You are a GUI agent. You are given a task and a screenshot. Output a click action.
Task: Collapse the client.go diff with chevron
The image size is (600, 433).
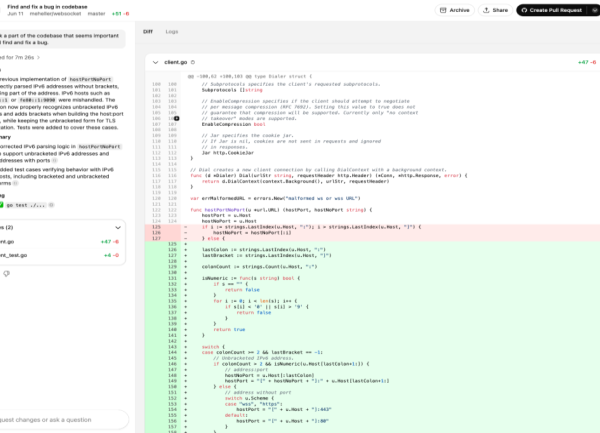[x=155, y=62]
